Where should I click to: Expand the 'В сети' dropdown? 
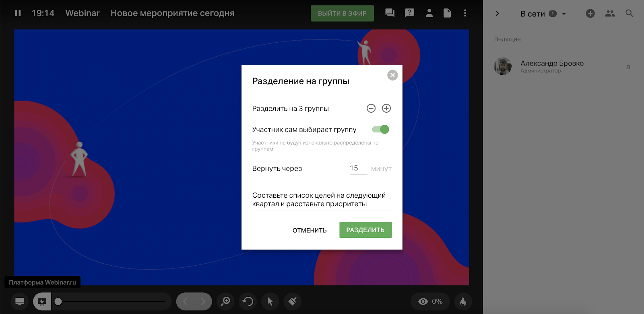[564, 14]
